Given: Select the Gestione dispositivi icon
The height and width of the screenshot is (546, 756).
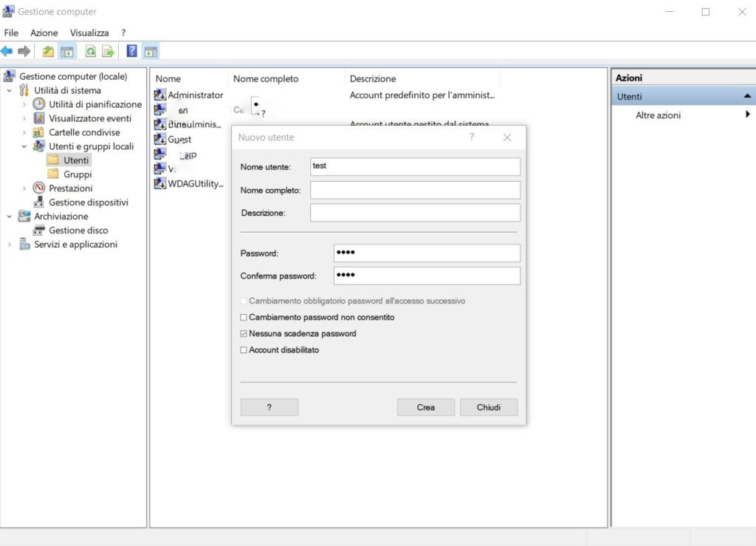Looking at the screenshot, I should point(39,202).
